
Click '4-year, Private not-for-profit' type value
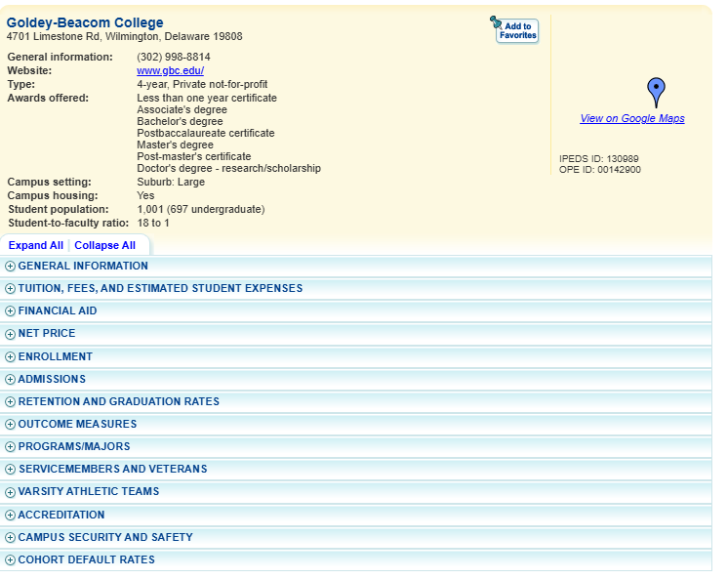pos(202,84)
